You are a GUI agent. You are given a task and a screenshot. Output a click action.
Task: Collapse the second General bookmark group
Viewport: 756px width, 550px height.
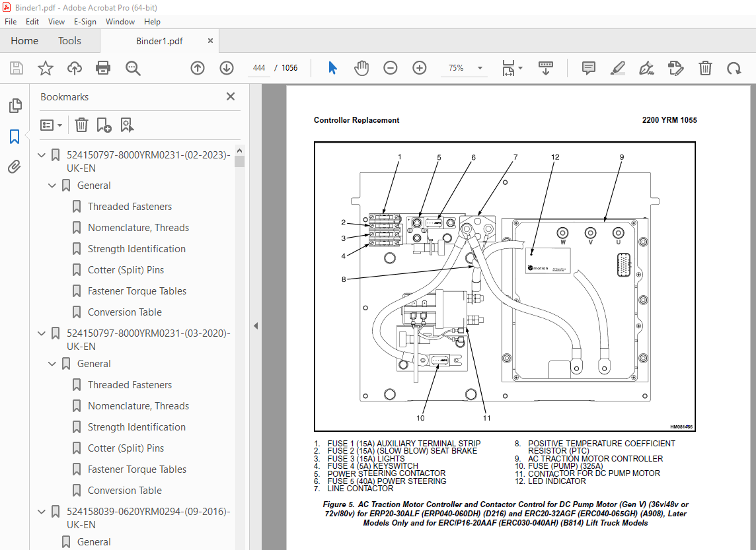point(52,364)
